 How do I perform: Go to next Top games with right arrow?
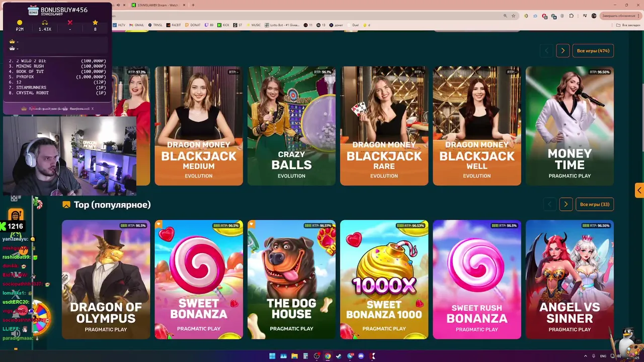(x=566, y=205)
